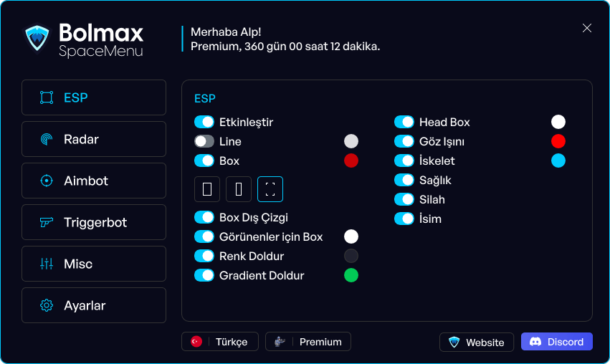
Task: Toggle the Silah switch
Action: (404, 199)
